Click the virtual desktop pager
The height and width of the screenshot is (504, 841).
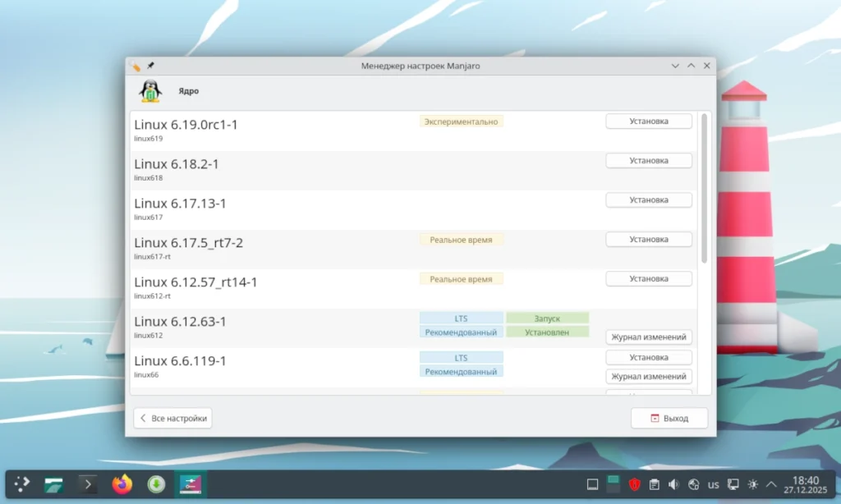(x=613, y=484)
